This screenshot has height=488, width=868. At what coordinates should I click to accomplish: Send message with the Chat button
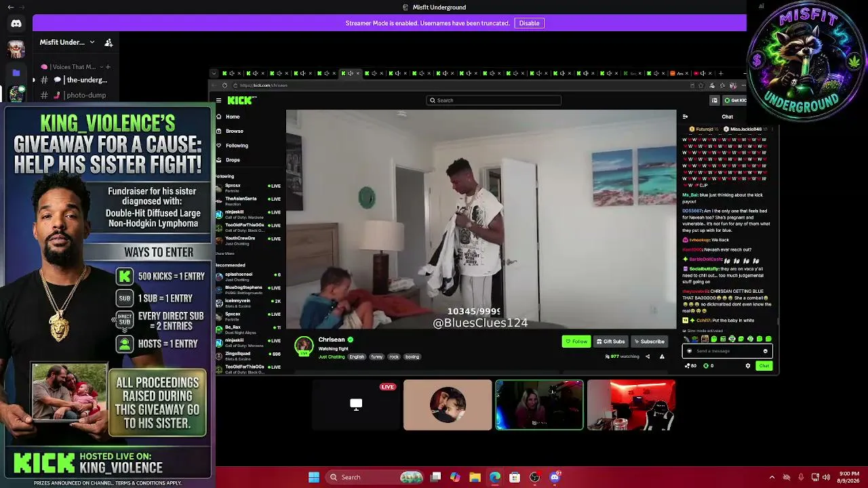click(764, 366)
